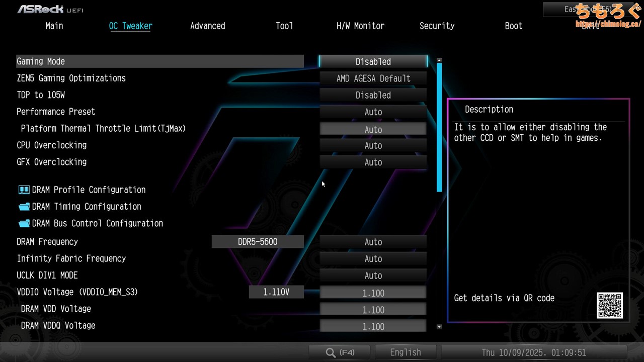
Task: Open the Performance Preset dropdown
Action: pyautogui.click(x=373, y=112)
